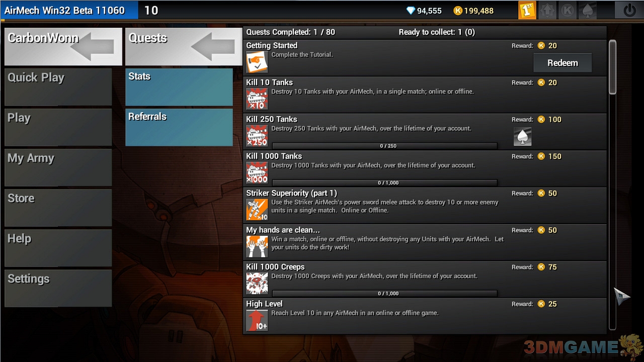This screenshot has width=644, height=362.
Task: Open the Stats menu item
Action: pos(179,87)
